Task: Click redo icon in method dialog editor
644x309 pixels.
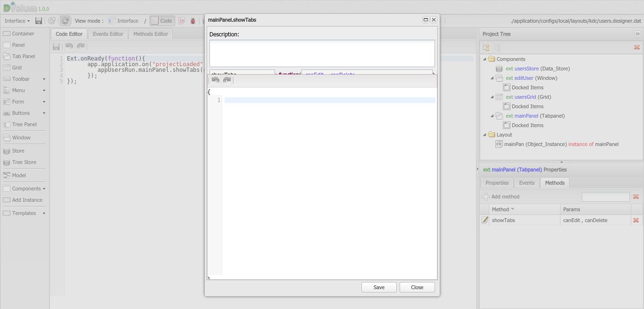Action: click(x=227, y=80)
